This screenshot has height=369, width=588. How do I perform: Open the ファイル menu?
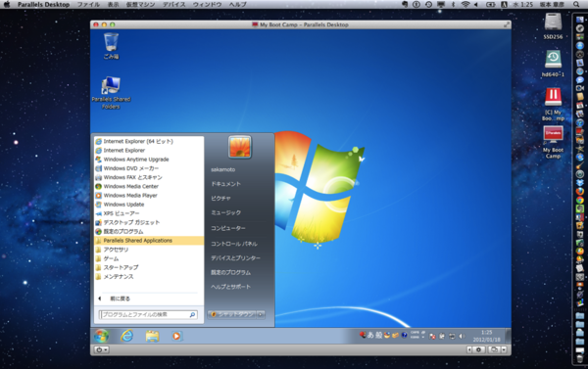(x=88, y=5)
